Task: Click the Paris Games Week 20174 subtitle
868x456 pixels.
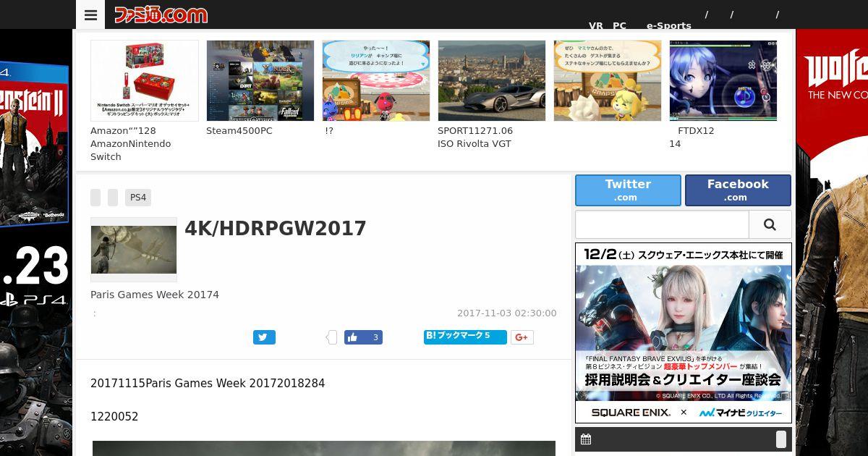Action: pos(155,295)
